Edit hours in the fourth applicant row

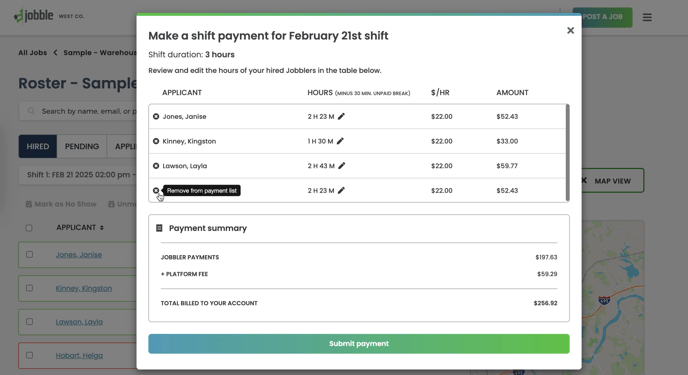(x=341, y=190)
